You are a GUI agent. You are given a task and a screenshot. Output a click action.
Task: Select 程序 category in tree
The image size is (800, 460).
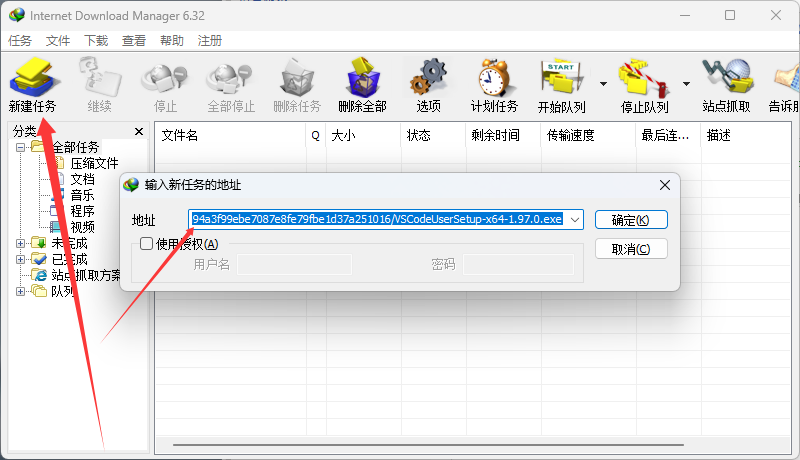point(82,211)
